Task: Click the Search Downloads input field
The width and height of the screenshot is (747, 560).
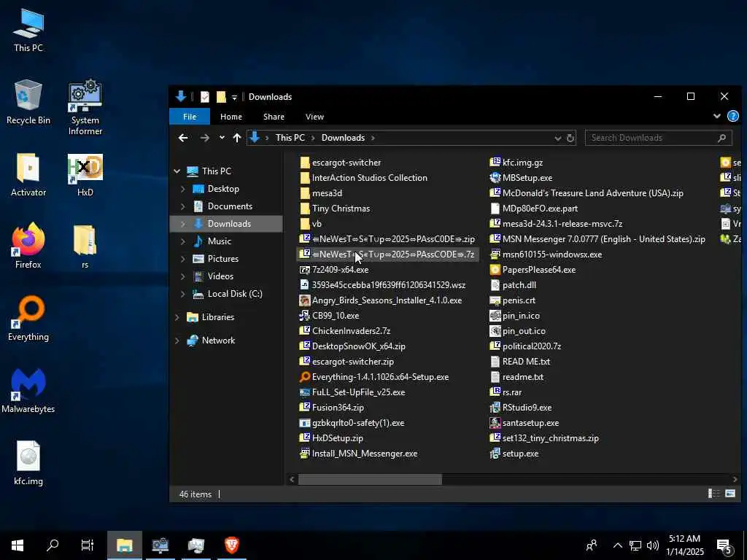Action: (653, 138)
